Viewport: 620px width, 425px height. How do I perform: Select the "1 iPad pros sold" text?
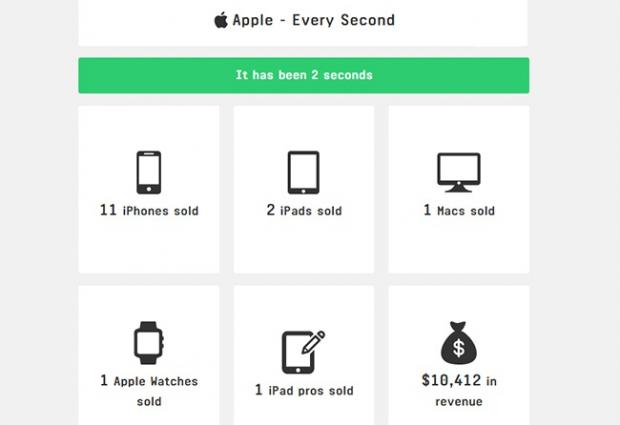(x=304, y=390)
